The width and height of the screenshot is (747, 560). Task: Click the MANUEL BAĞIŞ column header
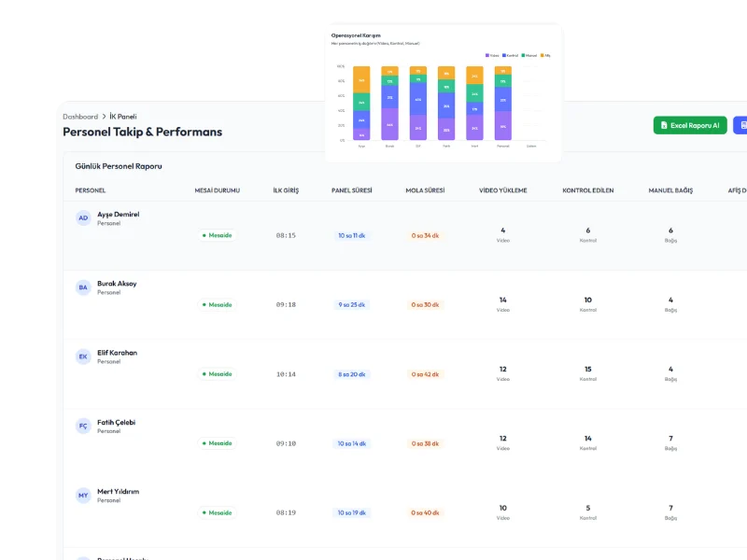coord(670,190)
